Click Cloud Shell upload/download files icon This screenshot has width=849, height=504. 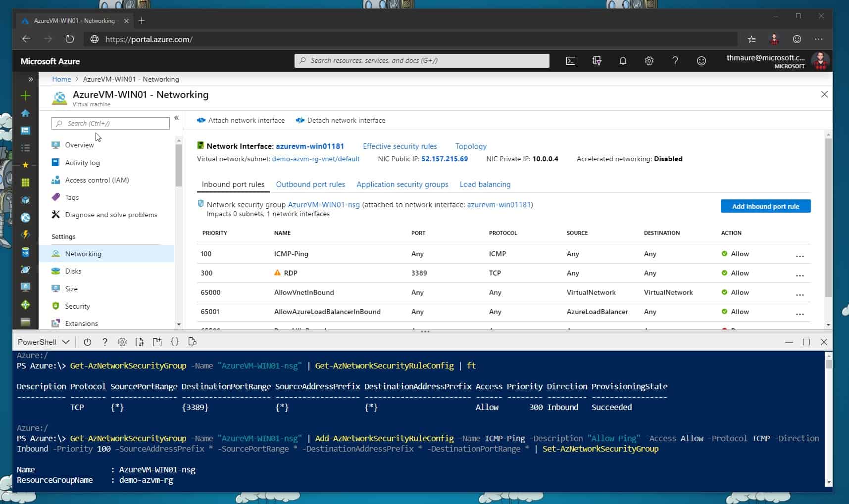pos(140,342)
